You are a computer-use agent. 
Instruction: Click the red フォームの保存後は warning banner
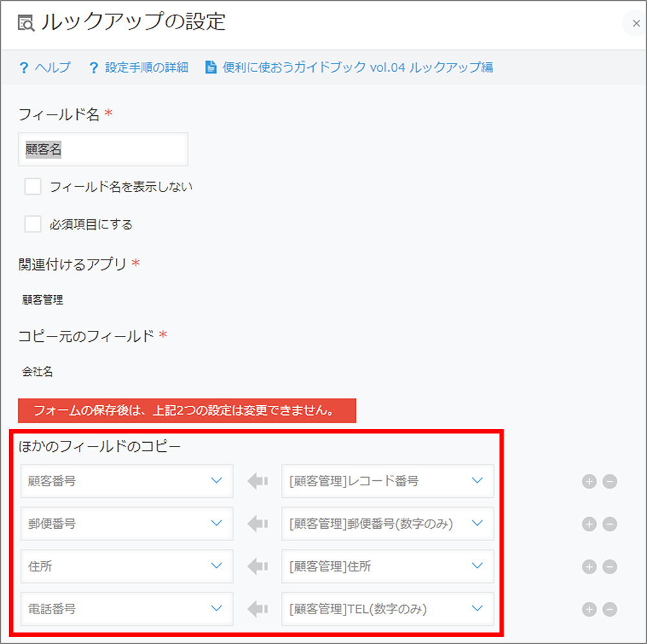click(x=187, y=410)
